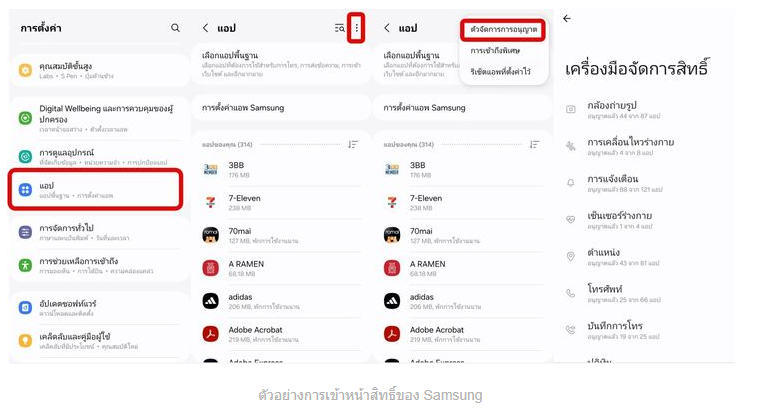Open Adobe Acrobat icon in third panel
Viewport: 777px width, 416px height.
point(392,334)
